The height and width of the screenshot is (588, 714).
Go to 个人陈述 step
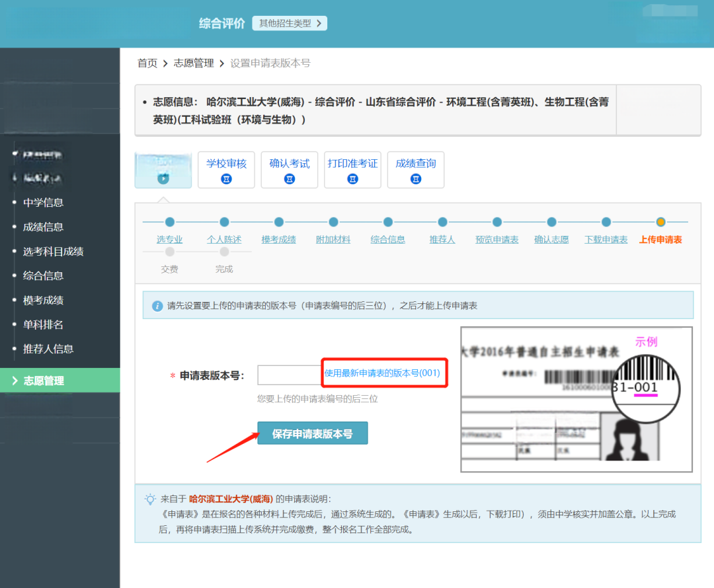(224, 239)
